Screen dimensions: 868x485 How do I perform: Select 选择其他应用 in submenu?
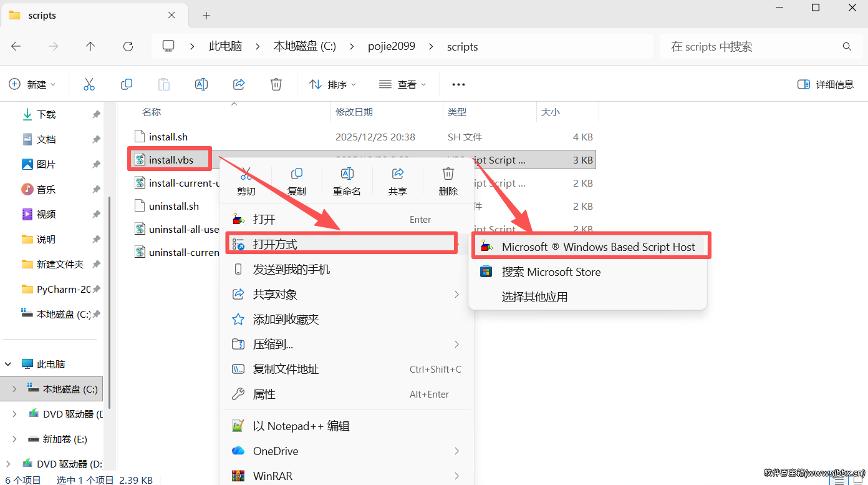point(588,296)
